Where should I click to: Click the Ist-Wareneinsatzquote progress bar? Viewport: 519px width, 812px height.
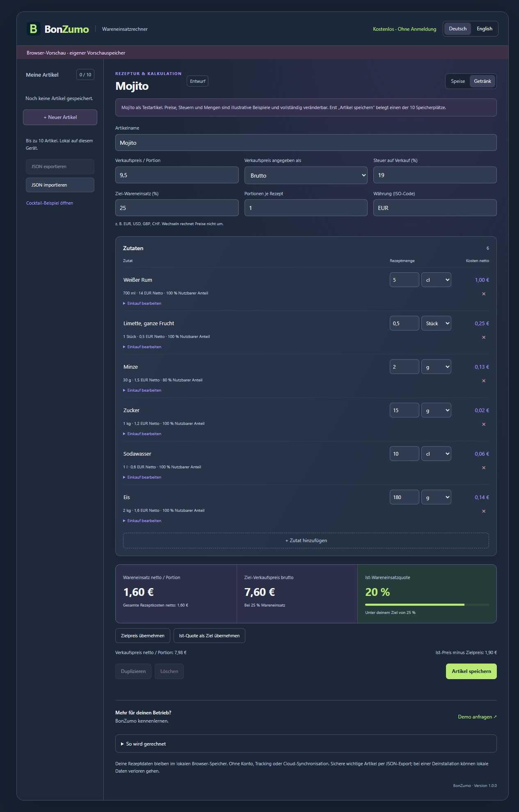click(427, 604)
